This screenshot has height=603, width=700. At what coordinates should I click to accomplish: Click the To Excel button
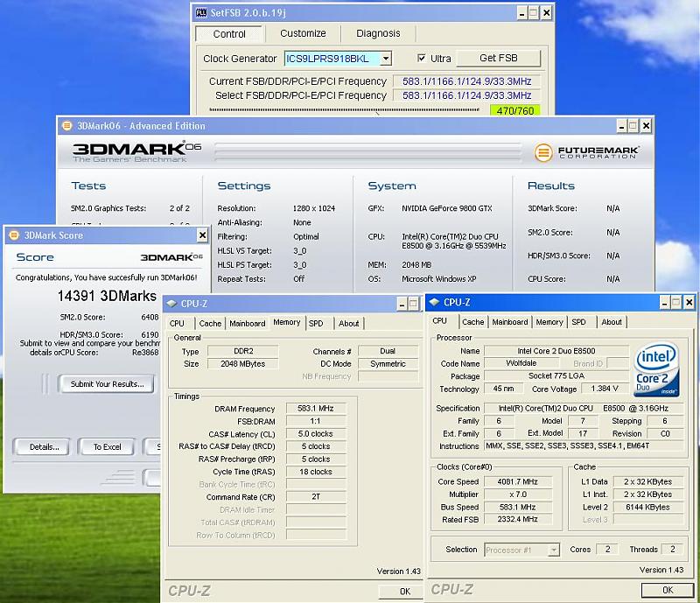pyautogui.click(x=107, y=446)
